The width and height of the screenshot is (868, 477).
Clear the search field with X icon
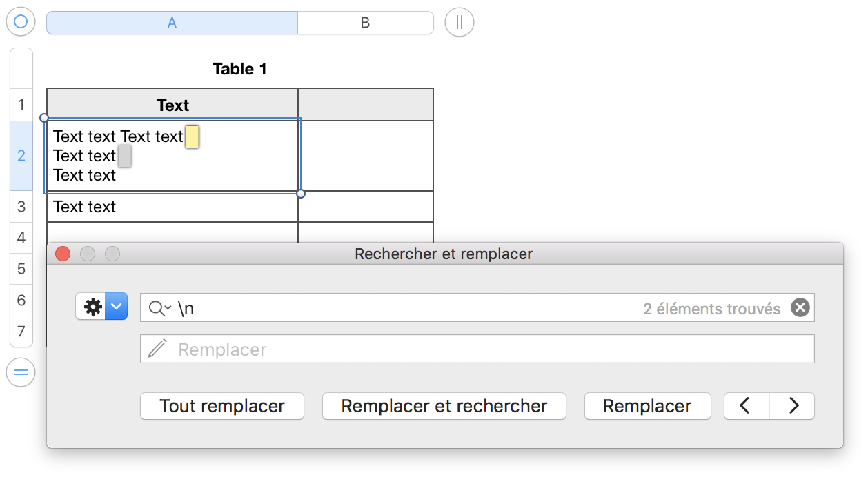(x=800, y=308)
